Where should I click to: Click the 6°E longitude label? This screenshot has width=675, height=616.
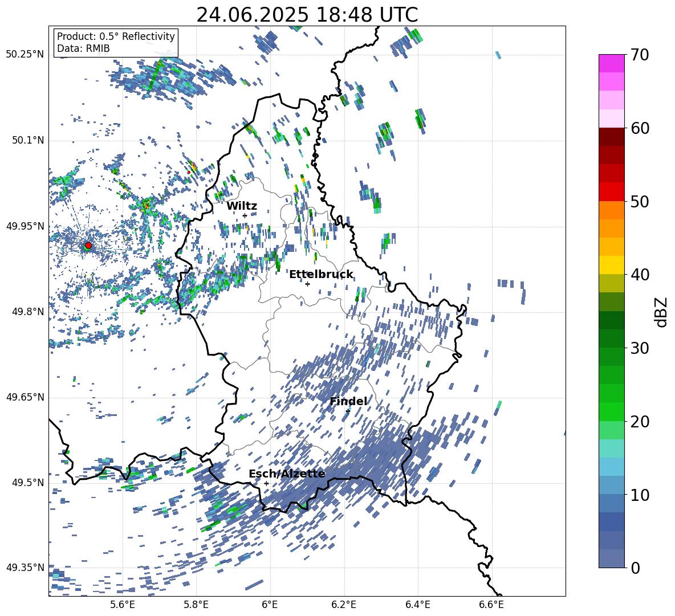click(270, 605)
